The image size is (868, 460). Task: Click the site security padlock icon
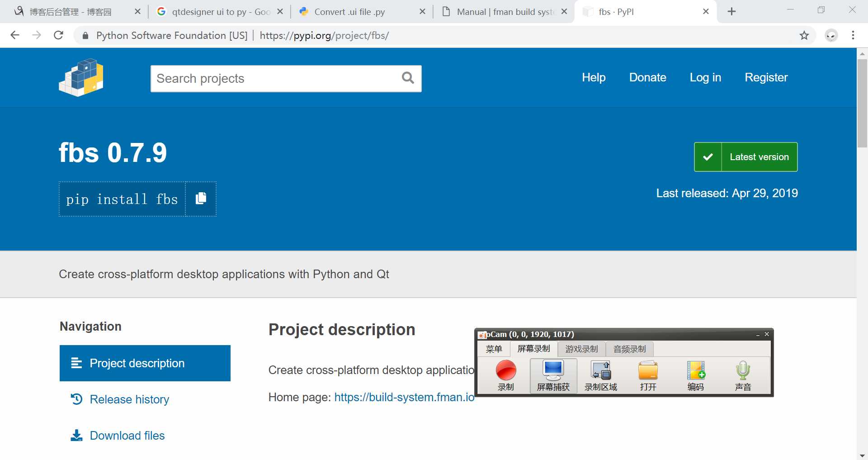pos(85,35)
